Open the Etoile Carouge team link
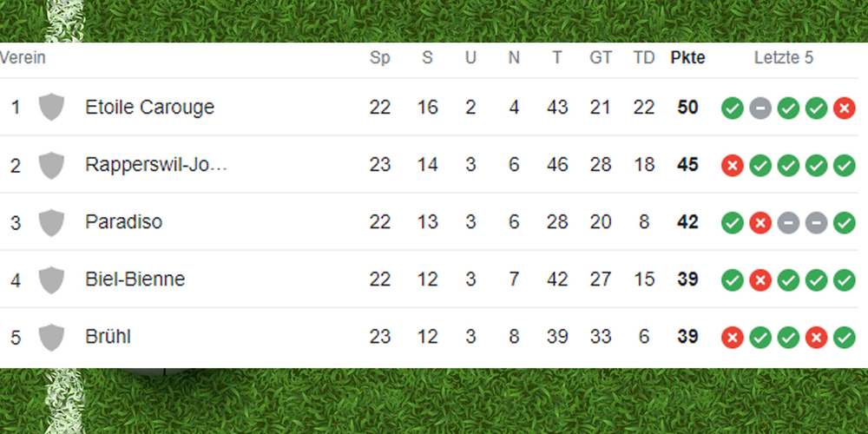The width and height of the screenshot is (868, 434). pyautogui.click(x=149, y=107)
